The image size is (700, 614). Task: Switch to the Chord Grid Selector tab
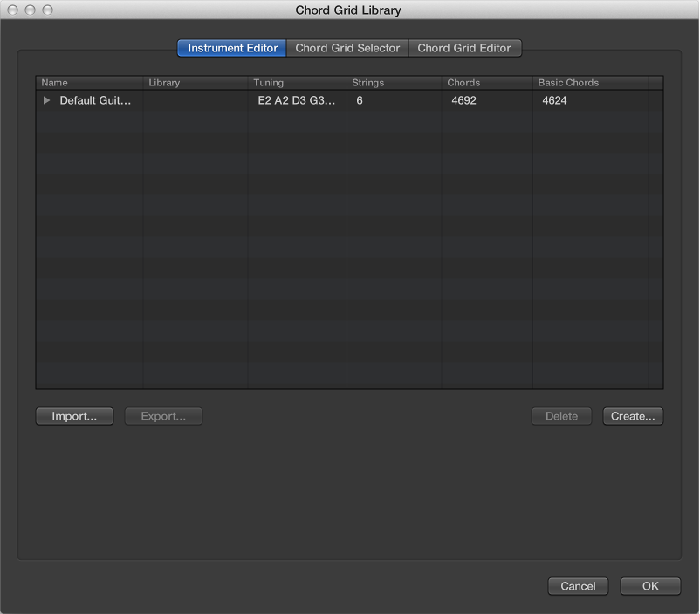pyautogui.click(x=347, y=48)
